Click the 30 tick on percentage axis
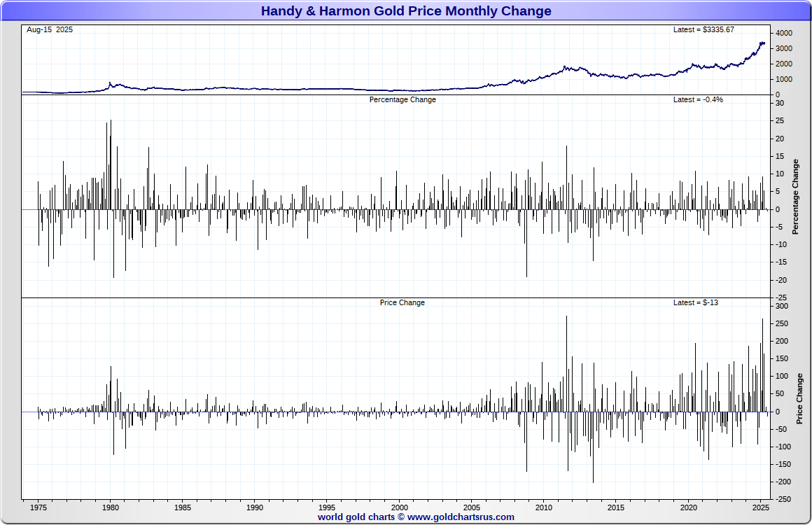This screenshot has height=525, width=812. [779, 103]
